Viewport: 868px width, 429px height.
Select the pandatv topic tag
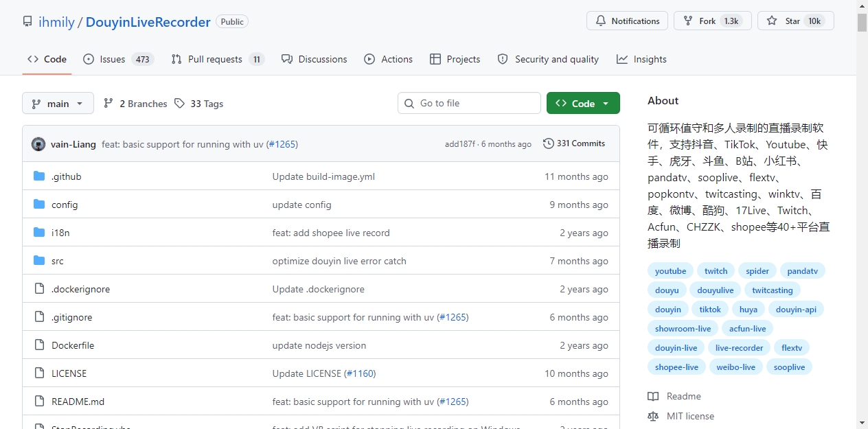tap(803, 271)
